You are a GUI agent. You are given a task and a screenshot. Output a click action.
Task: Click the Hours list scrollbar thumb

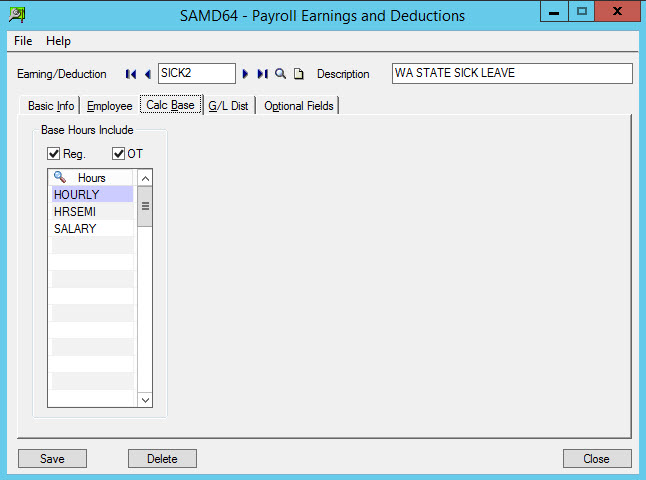tap(145, 206)
